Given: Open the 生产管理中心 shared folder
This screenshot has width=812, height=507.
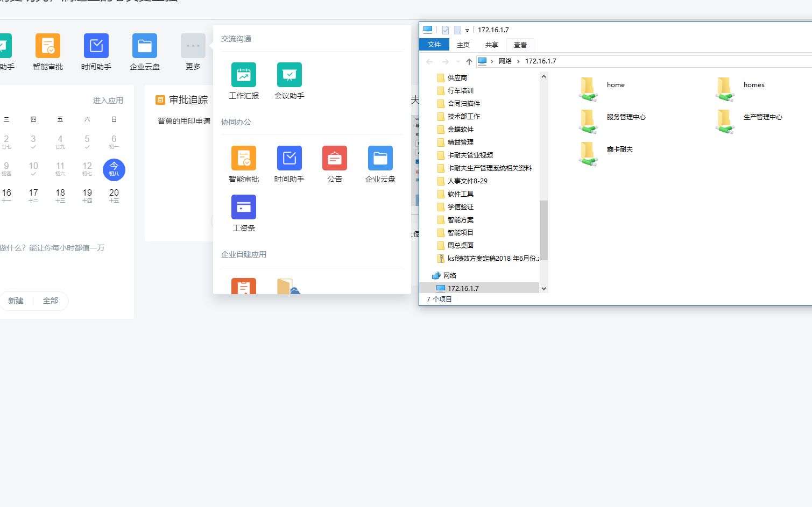Looking at the screenshot, I should tap(749, 121).
